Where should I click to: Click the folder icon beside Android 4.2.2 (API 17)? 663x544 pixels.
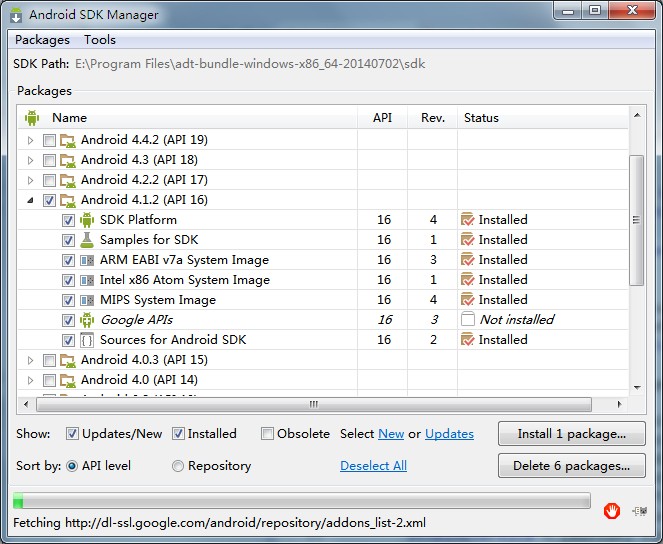click(x=68, y=180)
